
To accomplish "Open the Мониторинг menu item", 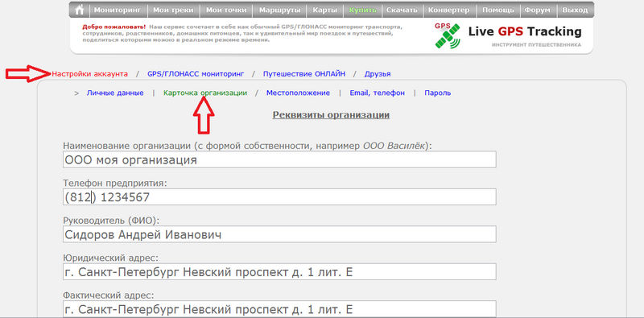I will tap(118, 10).
